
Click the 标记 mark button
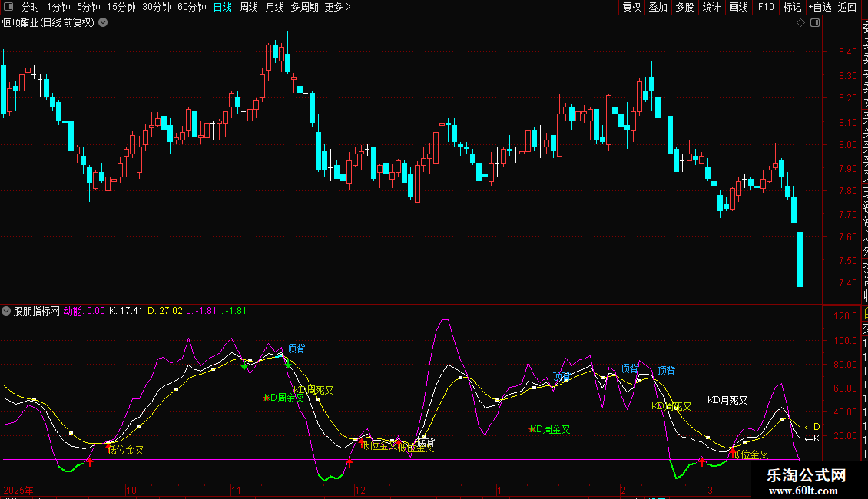click(x=792, y=7)
